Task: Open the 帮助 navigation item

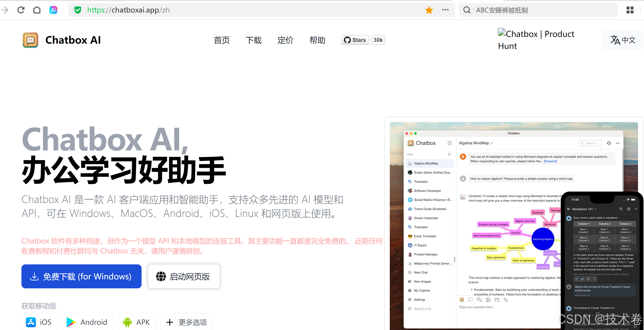Action: point(318,40)
